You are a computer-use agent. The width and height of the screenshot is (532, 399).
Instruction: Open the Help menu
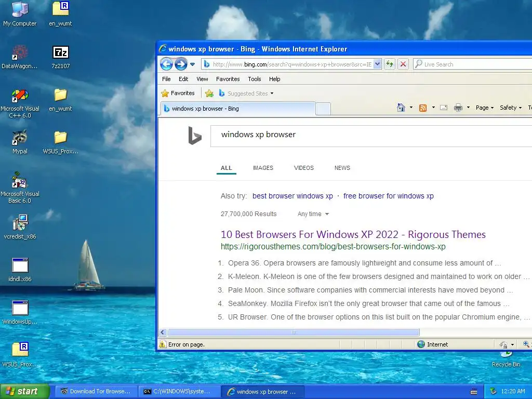274,79
